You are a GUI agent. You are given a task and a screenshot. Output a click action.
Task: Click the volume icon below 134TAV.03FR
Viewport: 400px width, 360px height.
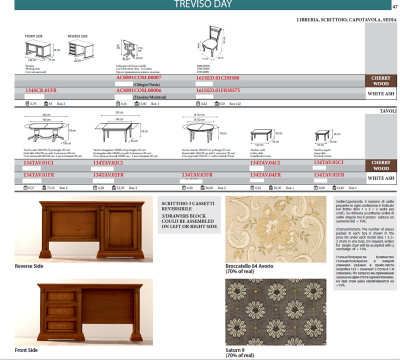(184, 188)
